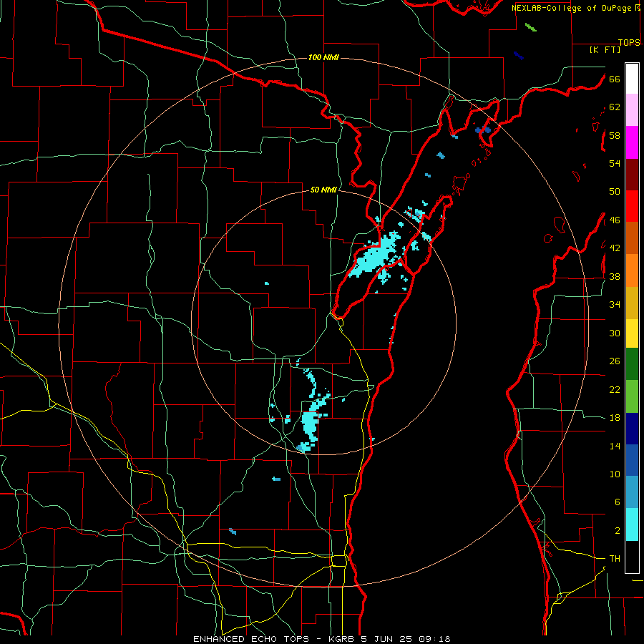644x644 pixels.
Task: Select the light green legend band
Action: [632, 396]
